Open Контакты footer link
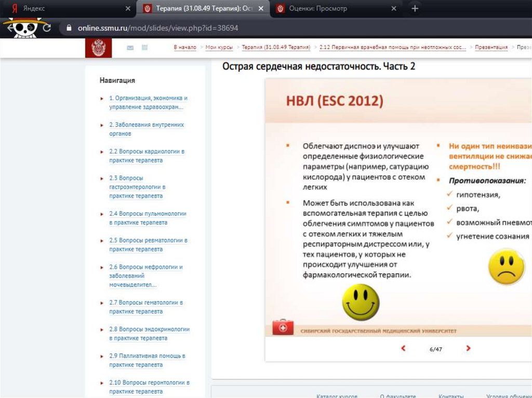 click(451, 395)
